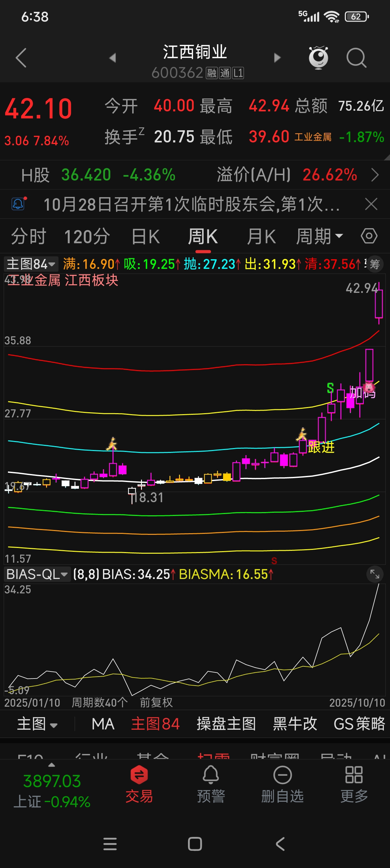Tap the BIASMA: 16.55 readout
This screenshot has width=390, height=868.
coord(226,574)
